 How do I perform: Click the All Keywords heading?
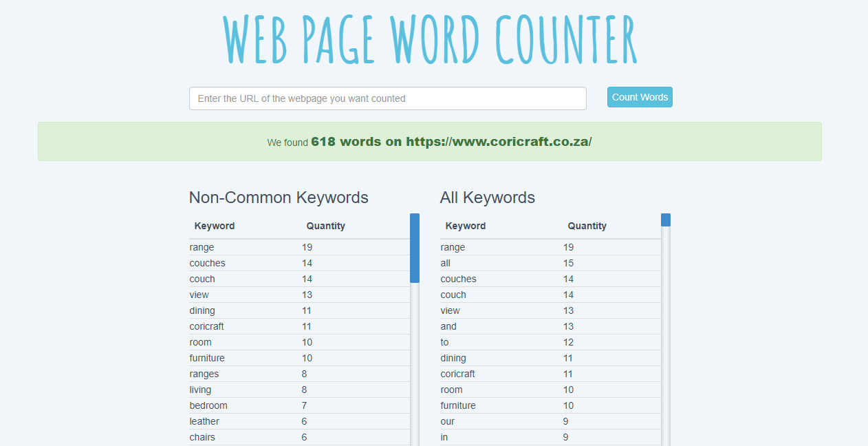(x=487, y=198)
